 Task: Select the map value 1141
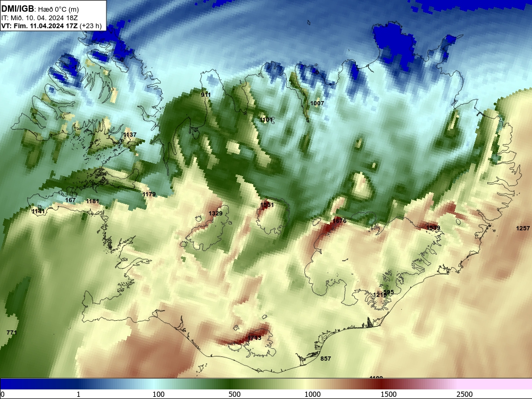(38, 211)
